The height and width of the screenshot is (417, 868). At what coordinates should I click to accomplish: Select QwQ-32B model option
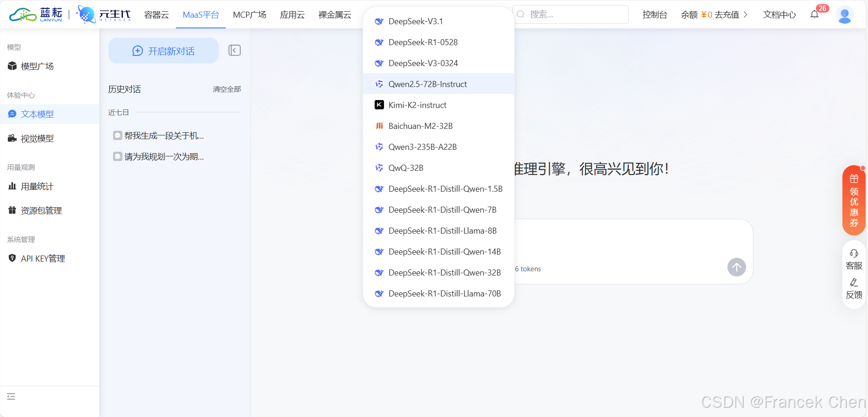[x=438, y=168]
